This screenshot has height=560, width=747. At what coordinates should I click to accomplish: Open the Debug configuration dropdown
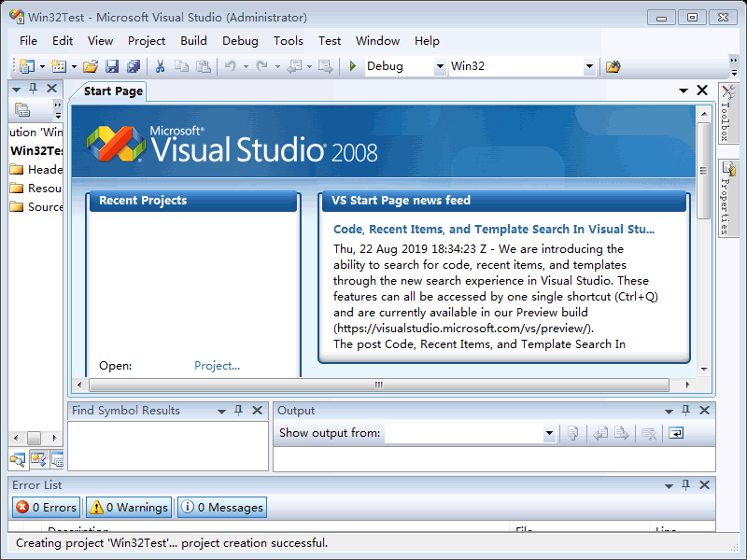tap(440, 66)
